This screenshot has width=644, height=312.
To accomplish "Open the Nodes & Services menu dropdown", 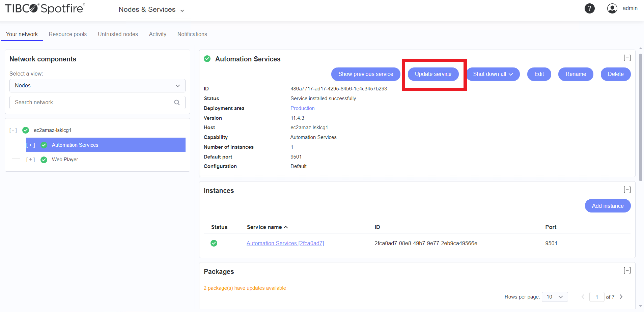I will pos(151,9).
